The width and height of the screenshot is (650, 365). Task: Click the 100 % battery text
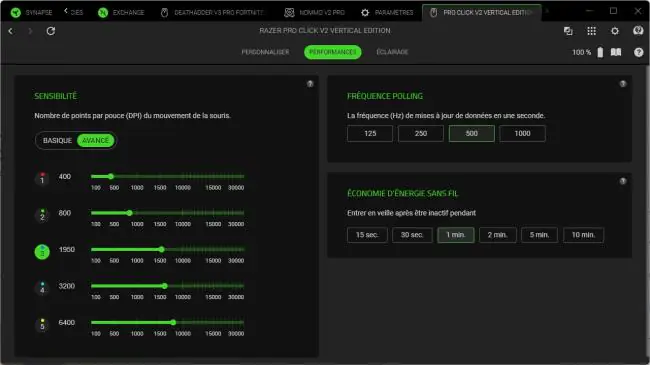tap(582, 52)
